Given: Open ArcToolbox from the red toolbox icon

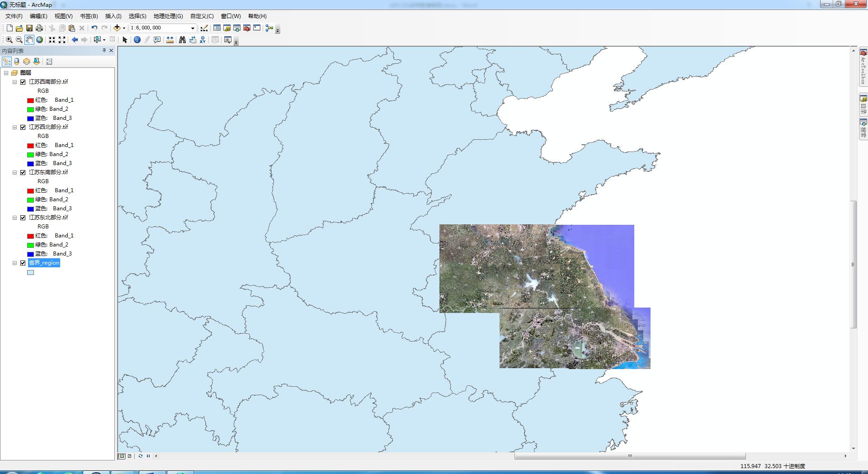Looking at the screenshot, I should point(247,28).
